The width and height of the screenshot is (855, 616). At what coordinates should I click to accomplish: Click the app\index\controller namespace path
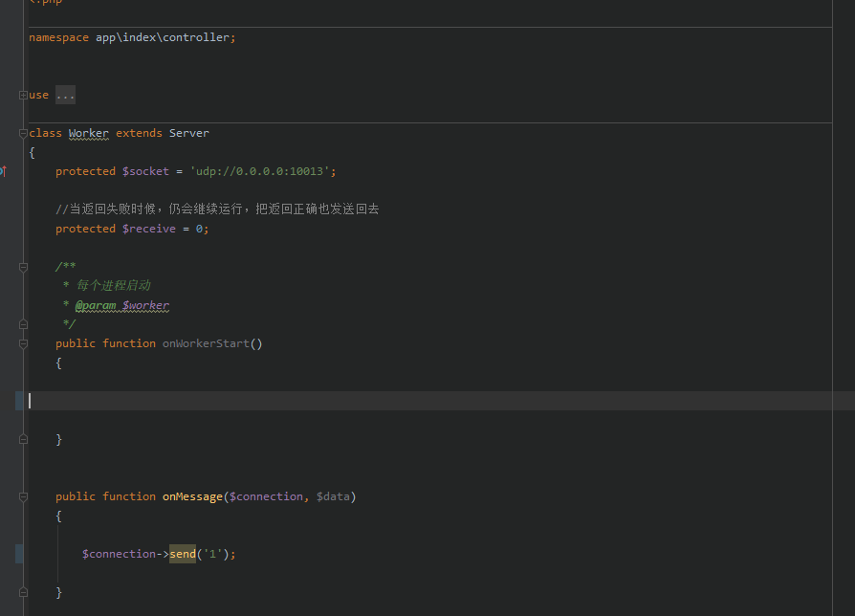pos(163,37)
